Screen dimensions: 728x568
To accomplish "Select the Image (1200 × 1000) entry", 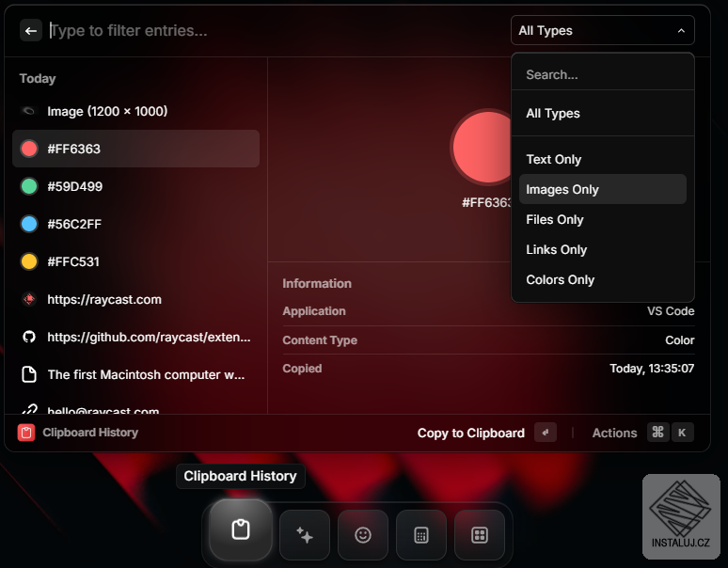I will click(x=135, y=111).
